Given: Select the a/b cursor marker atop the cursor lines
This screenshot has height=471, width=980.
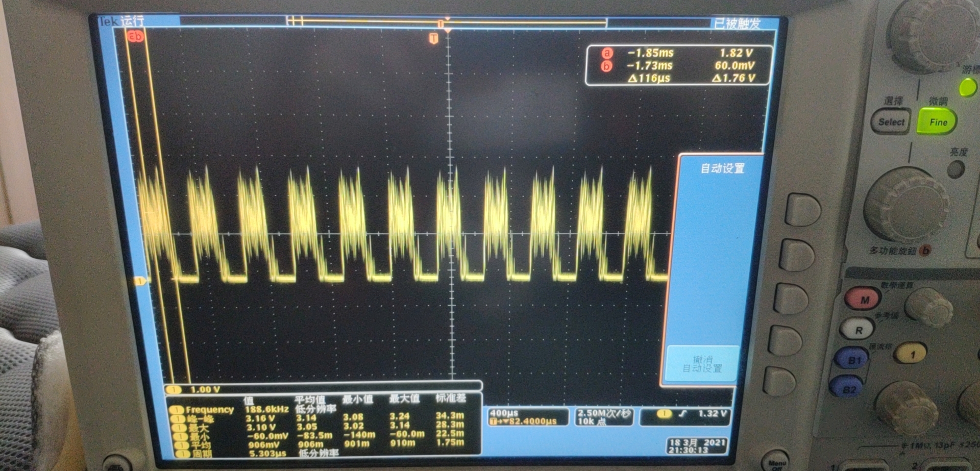Looking at the screenshot, I should (x=135, y=36).
